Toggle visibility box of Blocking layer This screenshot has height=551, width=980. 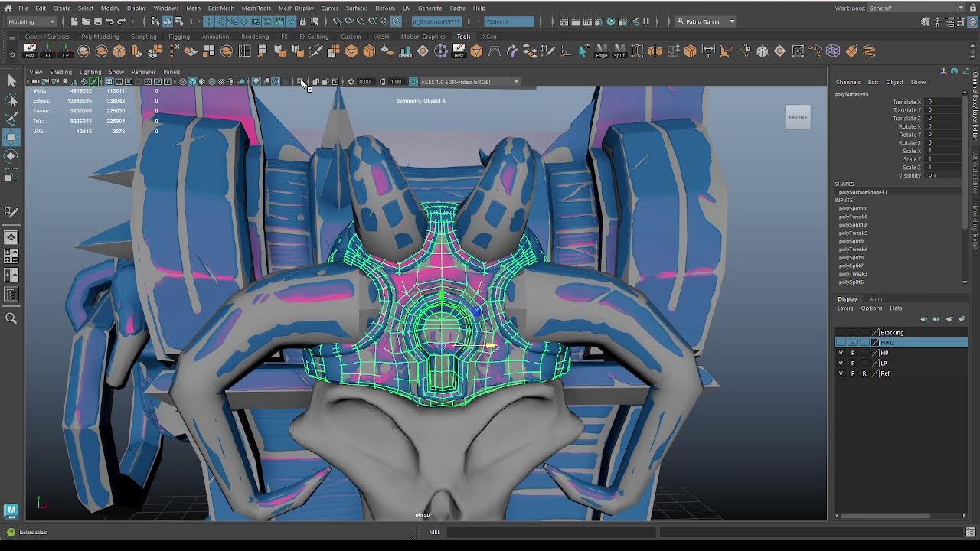(841, 332)
